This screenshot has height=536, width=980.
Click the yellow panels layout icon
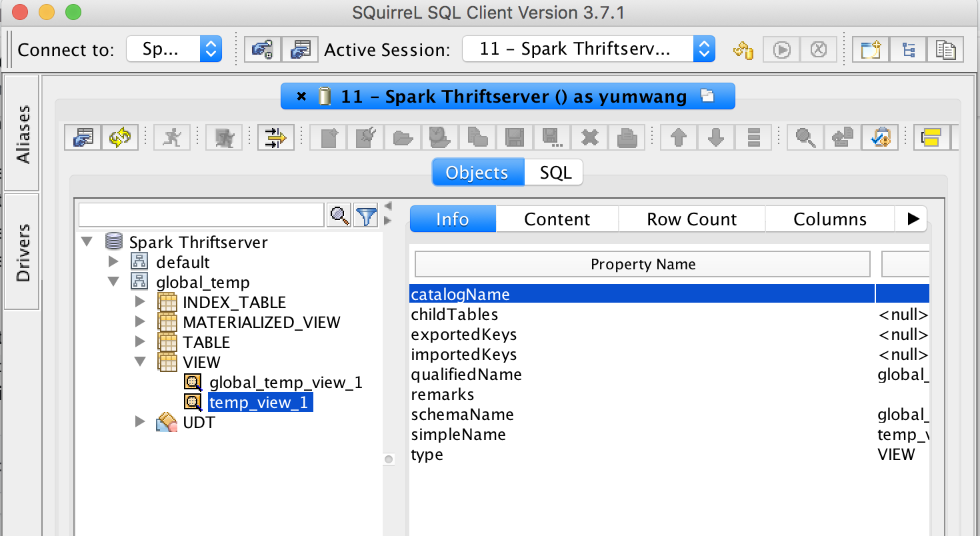[931, 138]
